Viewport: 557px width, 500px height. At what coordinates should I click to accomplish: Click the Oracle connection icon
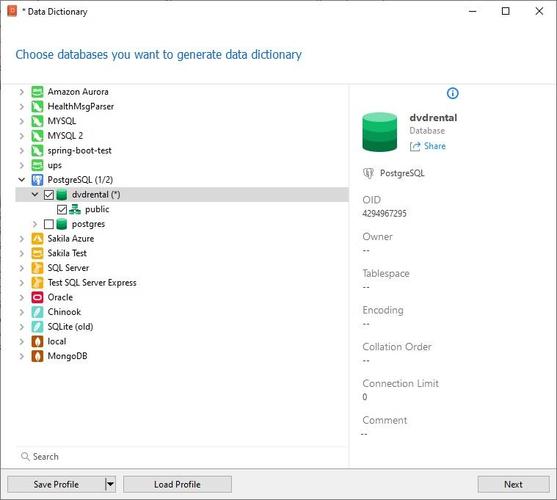(37, 297)
